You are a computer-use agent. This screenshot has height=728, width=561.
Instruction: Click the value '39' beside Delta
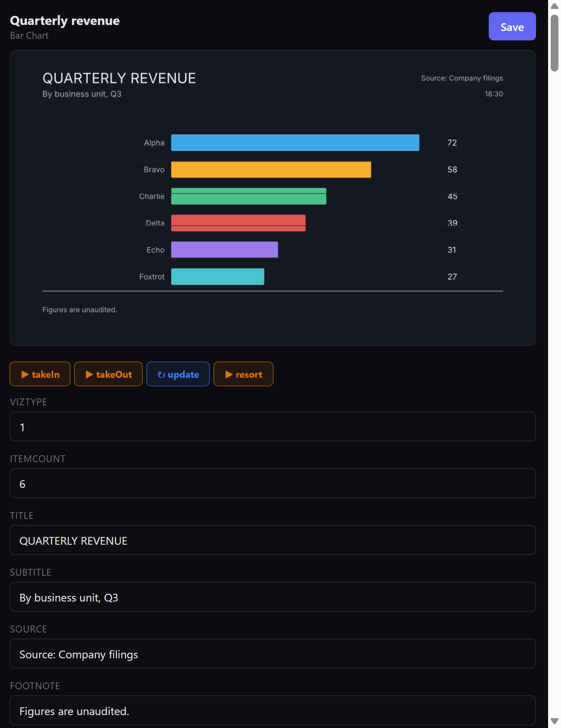click(452, 223)
